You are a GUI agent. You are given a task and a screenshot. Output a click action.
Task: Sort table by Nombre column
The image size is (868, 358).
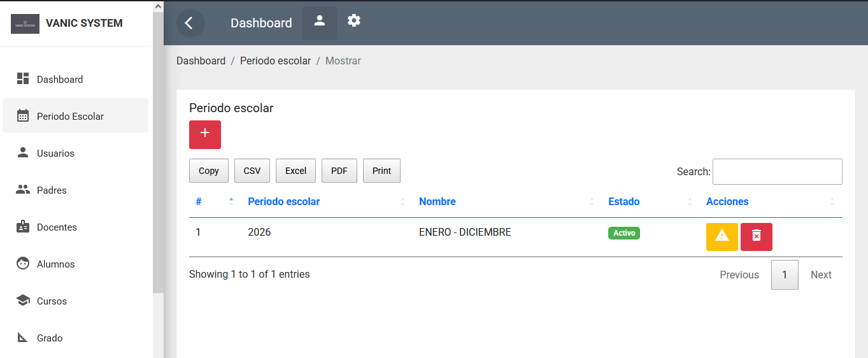click(438, 202)
